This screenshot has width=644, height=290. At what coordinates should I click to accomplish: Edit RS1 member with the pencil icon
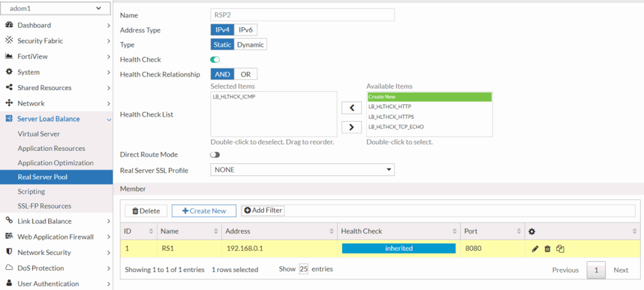point(535,248)
